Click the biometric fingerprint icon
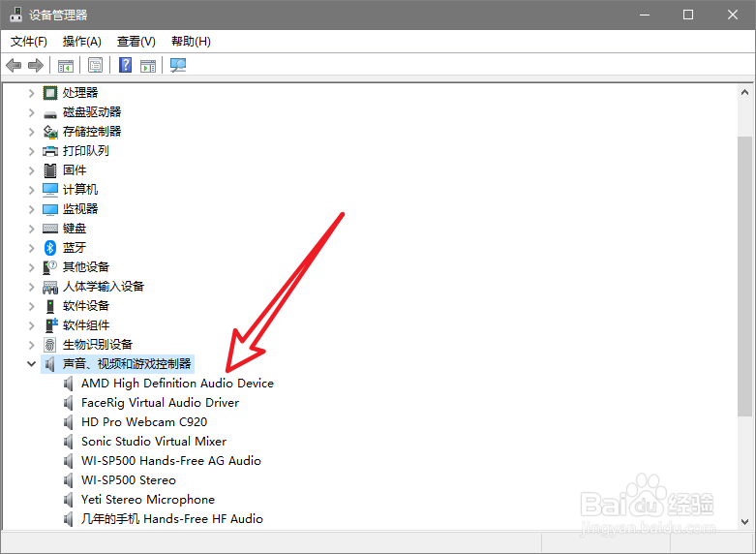The image size is (756, 554). pos(49,345)
